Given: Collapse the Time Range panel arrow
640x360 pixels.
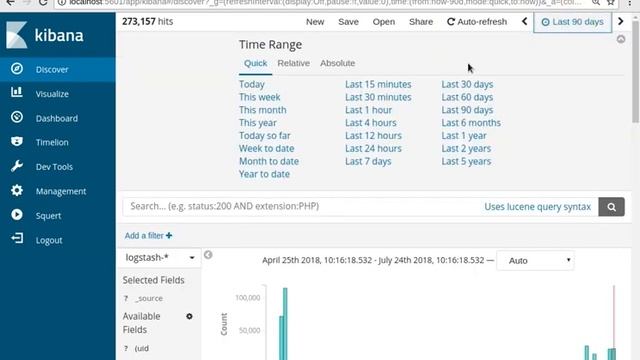Looking at the screenshot, I should [x=621, y=39].
